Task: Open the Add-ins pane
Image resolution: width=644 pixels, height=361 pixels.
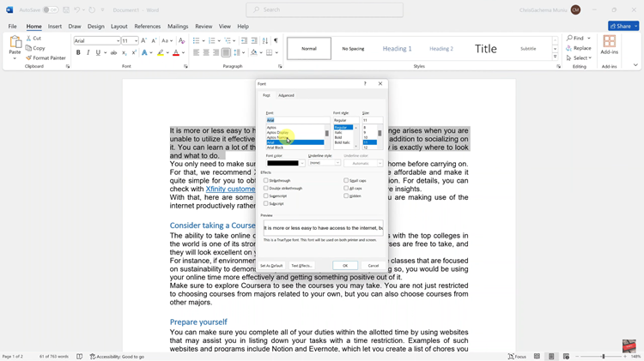Action: (609, 45)
